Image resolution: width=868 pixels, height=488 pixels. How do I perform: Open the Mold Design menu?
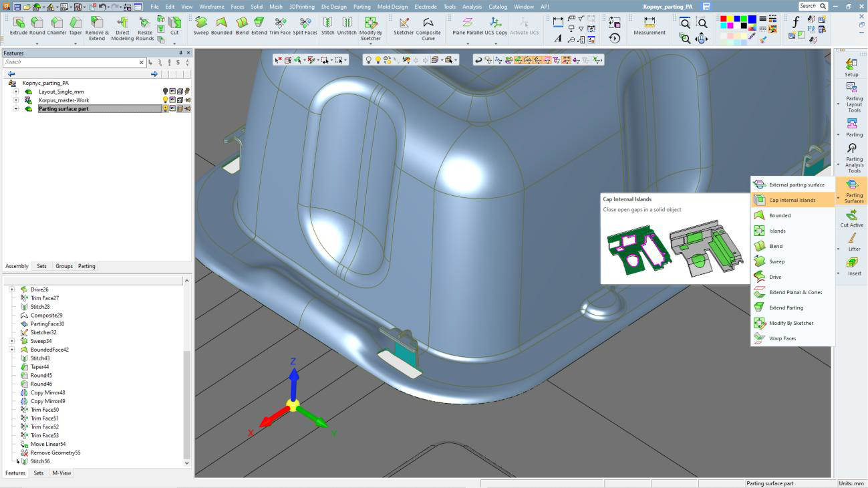392,7
